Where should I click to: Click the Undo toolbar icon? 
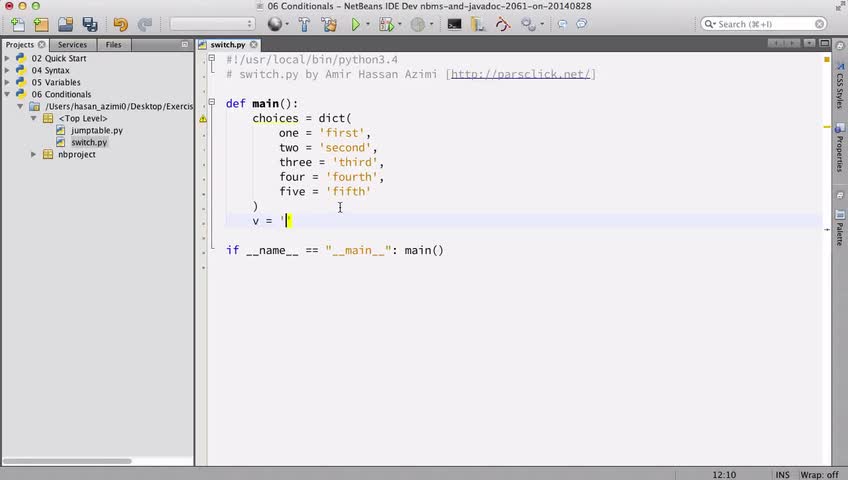point(120,24)
